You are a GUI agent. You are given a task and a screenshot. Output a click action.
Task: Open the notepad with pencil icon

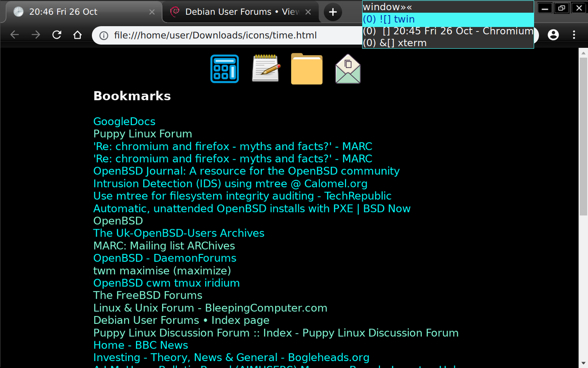point(266,69)
